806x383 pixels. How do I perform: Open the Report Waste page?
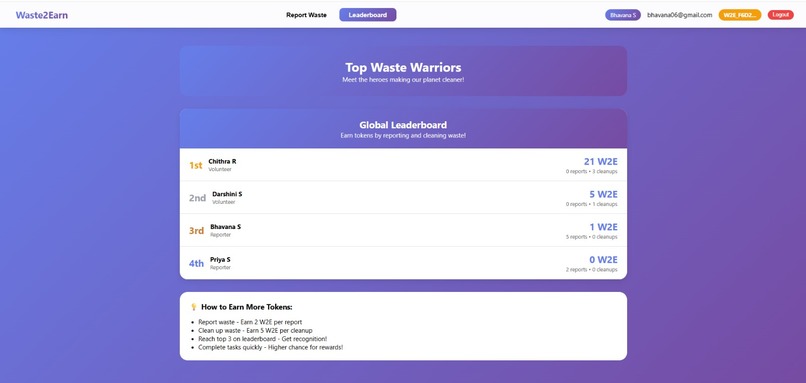pyautogui.click(x=306, y=15)
